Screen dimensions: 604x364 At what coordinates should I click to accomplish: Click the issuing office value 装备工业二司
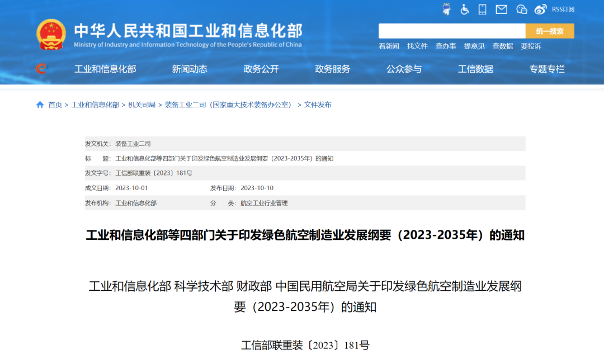coord(133,144)
